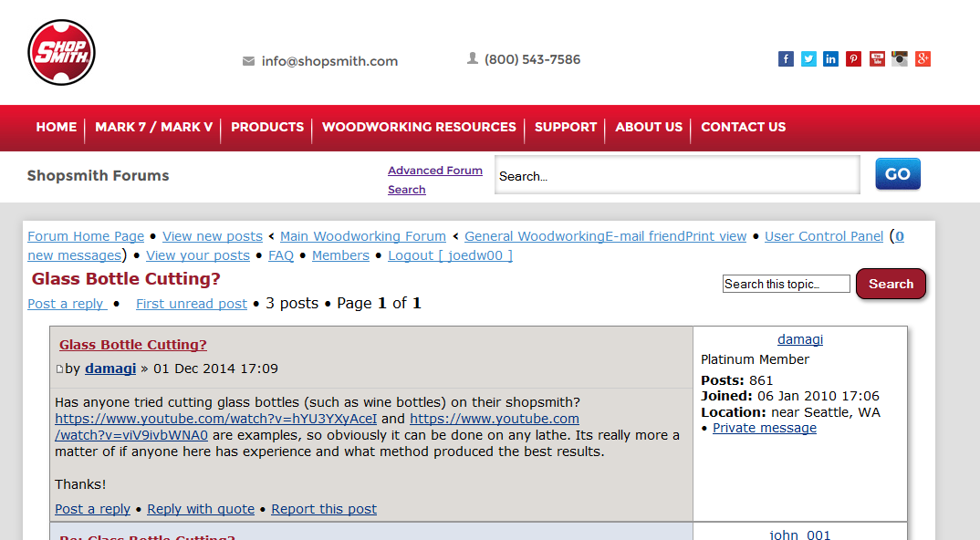Open the Facebook social icon
980x540 pixels.
point(786,58)
